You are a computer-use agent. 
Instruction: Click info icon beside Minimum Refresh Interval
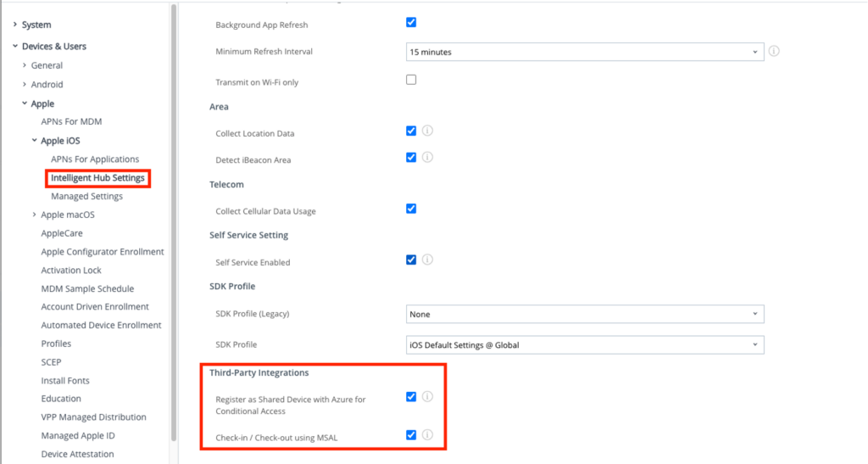pyautogui.click(x=774, y=52)
